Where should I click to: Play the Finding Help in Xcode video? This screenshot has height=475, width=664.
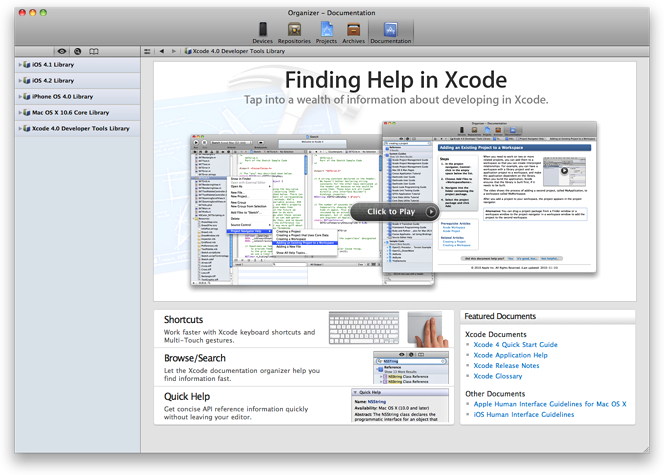394,212
